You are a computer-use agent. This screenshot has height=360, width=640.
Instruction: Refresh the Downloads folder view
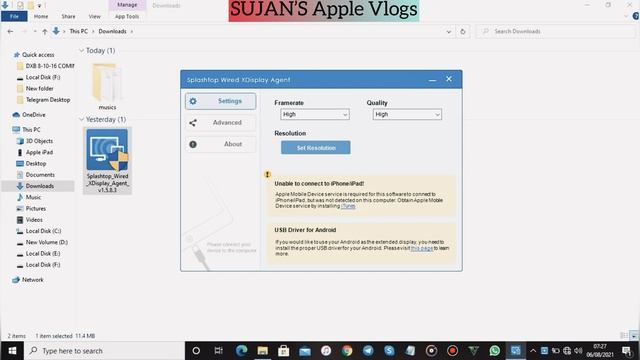point(462,31)
